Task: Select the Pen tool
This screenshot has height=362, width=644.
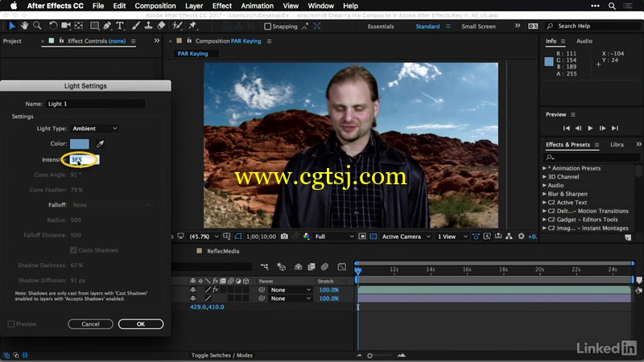Action: coord(107,26)
